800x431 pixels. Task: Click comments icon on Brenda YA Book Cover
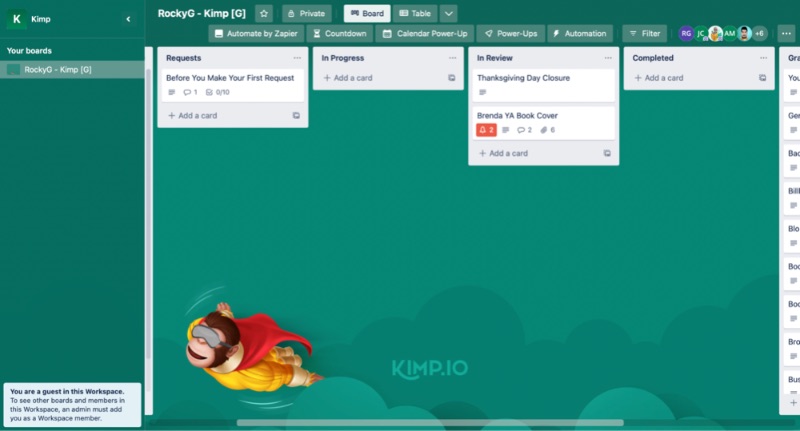[524, 130]
